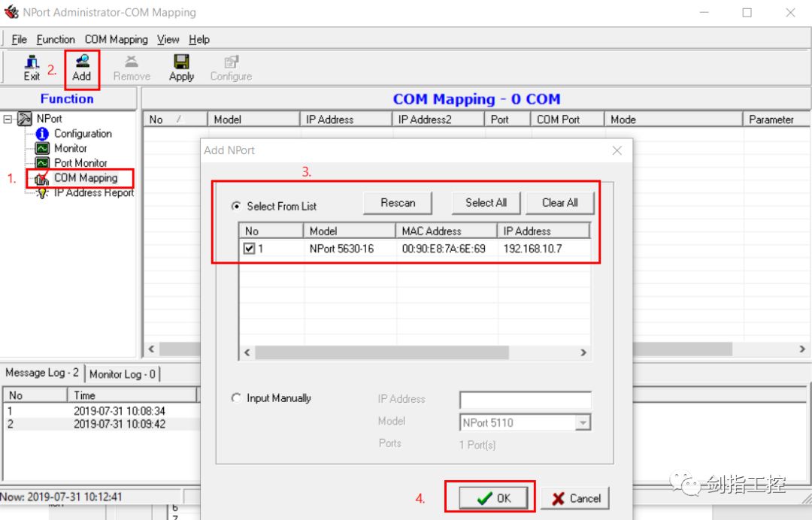The height and width of the screenshot is (520, 812).
Task: Click the status bar Now time entry
Action: [61, 497]
